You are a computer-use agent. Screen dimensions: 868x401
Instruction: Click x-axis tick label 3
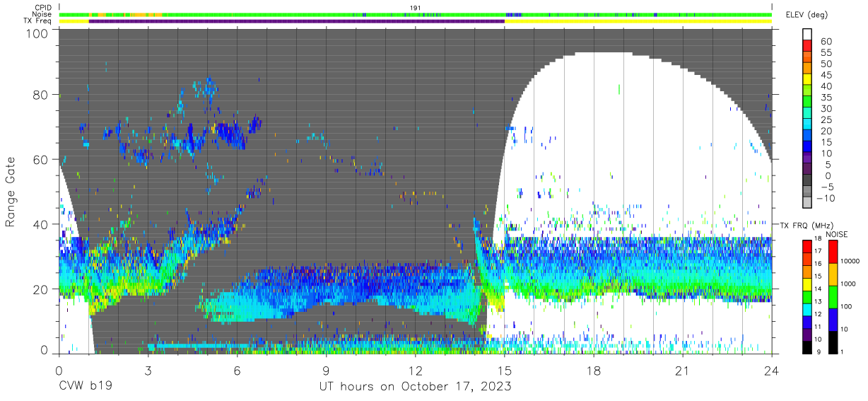(x=148, y=371)
